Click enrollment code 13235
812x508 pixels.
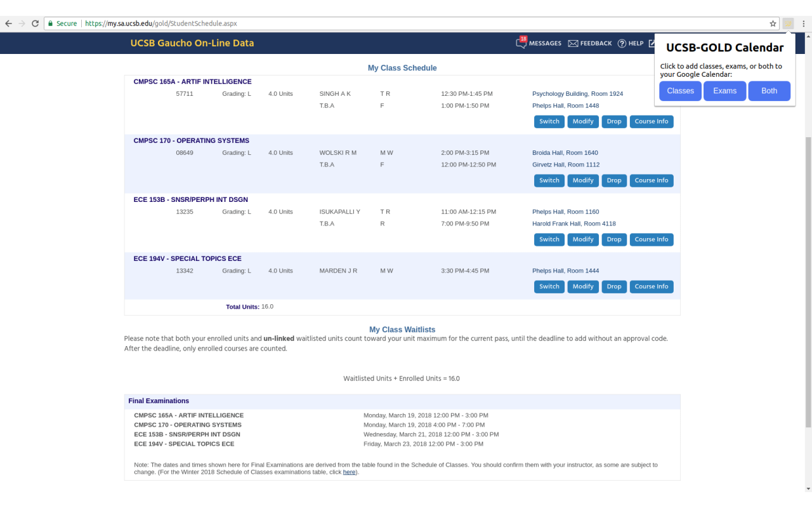185,212
